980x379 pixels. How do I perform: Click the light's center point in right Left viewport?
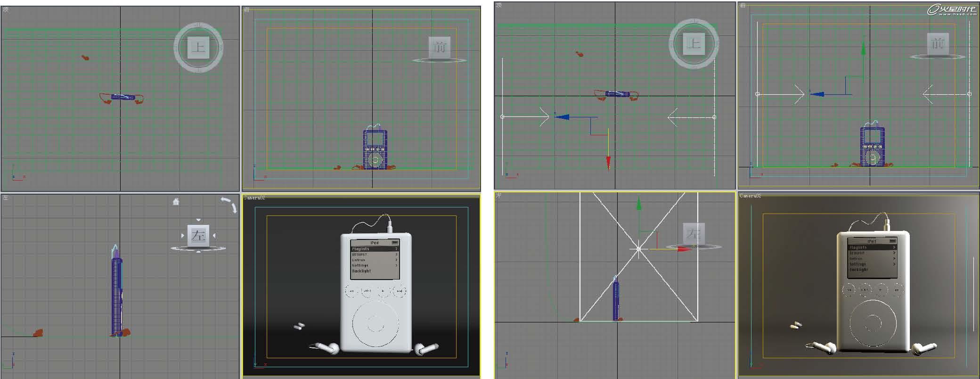[638, 249]
